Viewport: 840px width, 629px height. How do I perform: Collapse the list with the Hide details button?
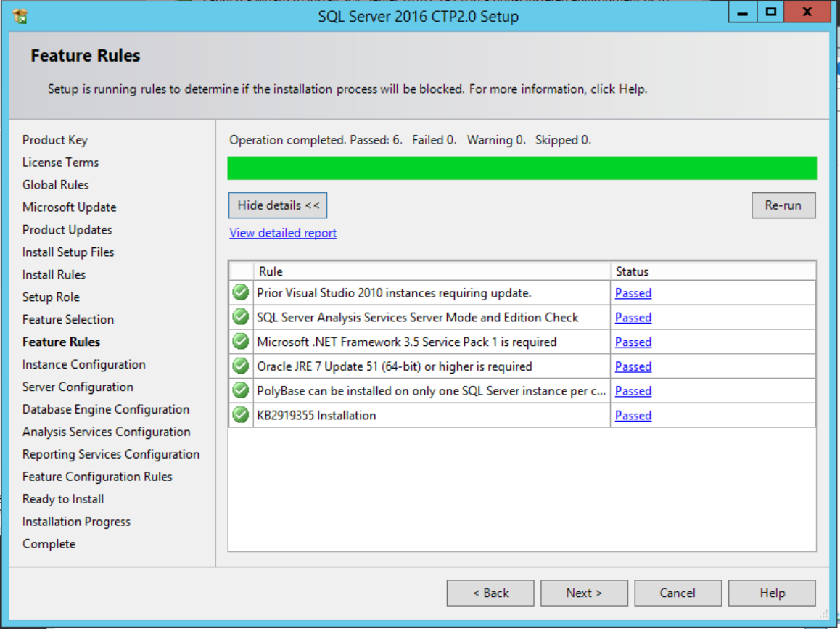(x=278, y=205)
